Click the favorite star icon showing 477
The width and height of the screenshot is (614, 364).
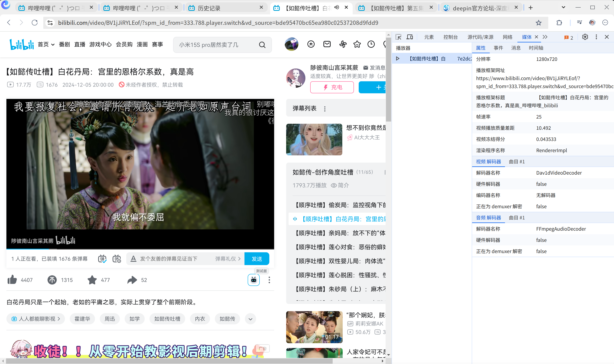pos(92,280)
